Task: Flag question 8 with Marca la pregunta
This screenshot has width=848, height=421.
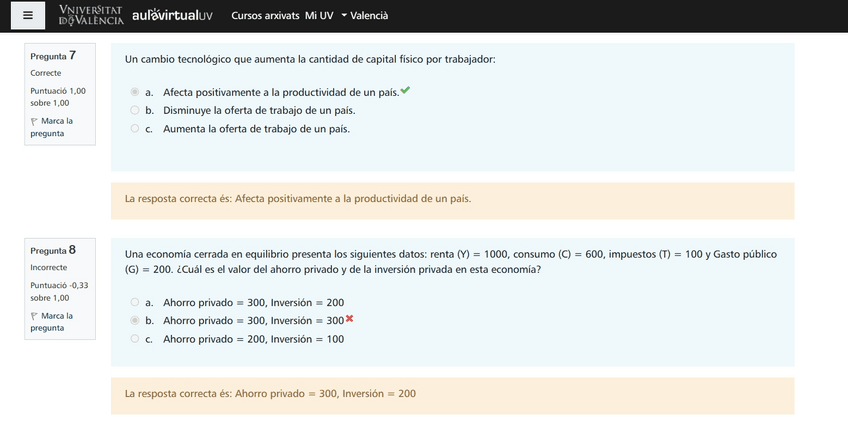Action: (x=52, y=322)
